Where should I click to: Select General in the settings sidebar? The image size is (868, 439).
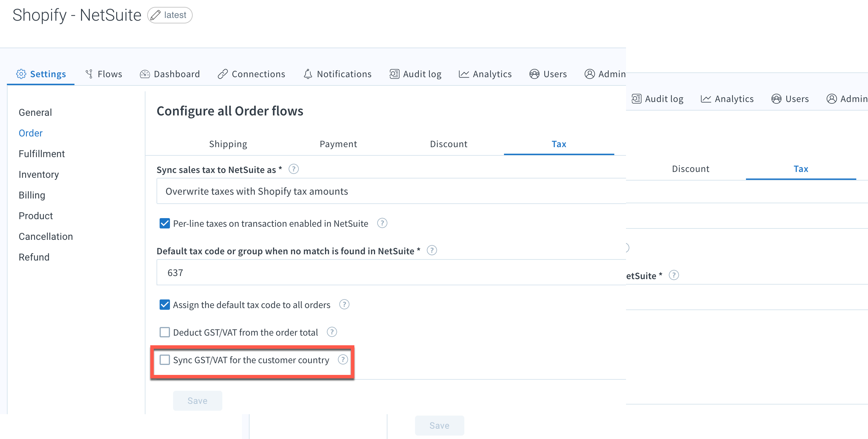[x=35, y=112]
